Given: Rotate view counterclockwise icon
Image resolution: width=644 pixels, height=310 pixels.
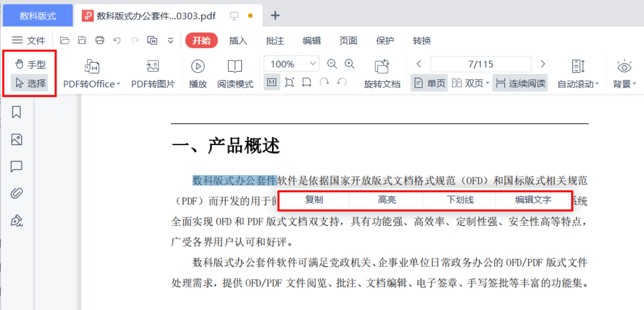Looking at the screenshot, I should click(x=342, y=82).
